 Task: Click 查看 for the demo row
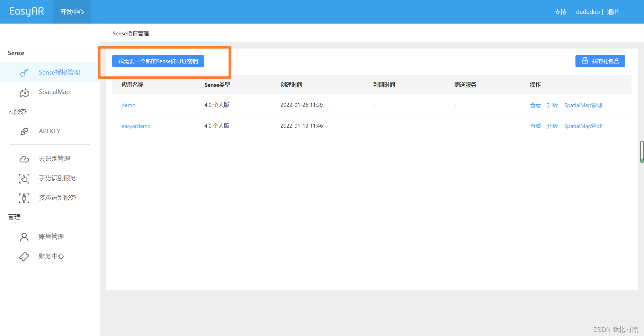(x=535, y=105)
